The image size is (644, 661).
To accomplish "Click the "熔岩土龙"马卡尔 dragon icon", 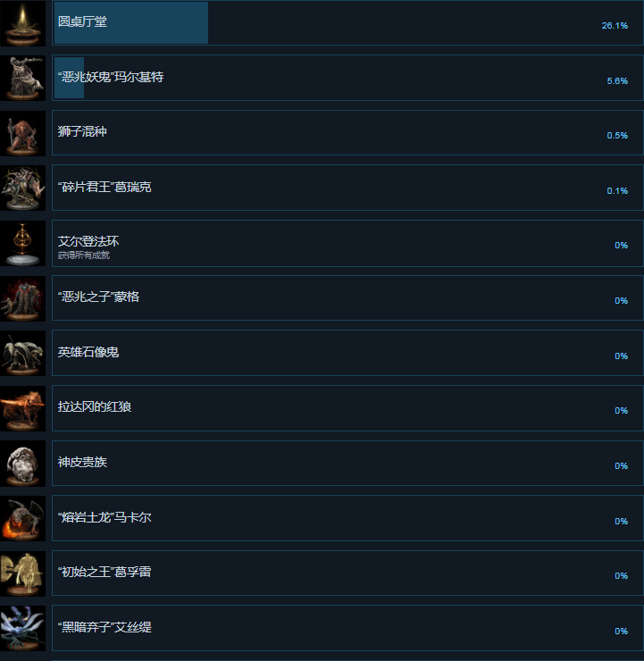I will tap(22, 518).
